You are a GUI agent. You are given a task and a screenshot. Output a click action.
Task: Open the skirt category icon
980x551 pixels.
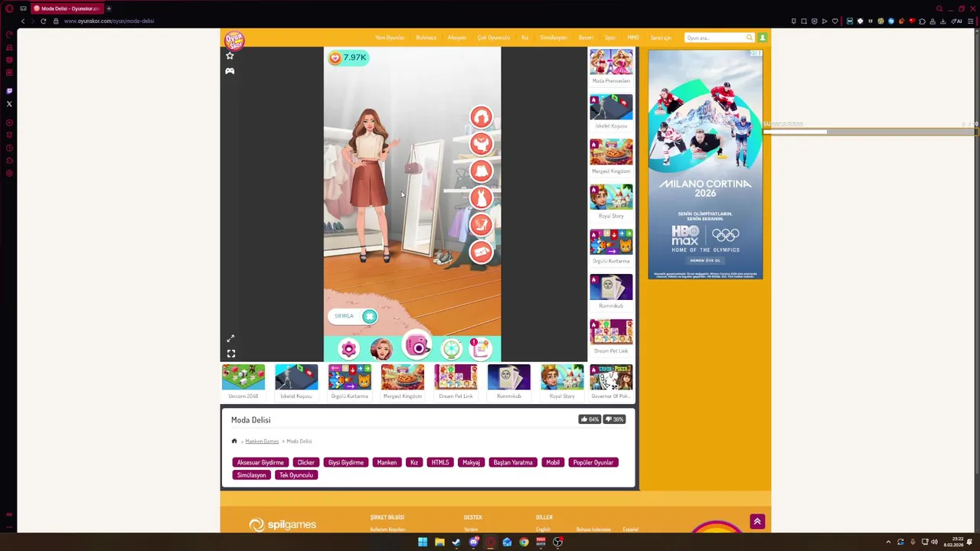click(481, 171)
